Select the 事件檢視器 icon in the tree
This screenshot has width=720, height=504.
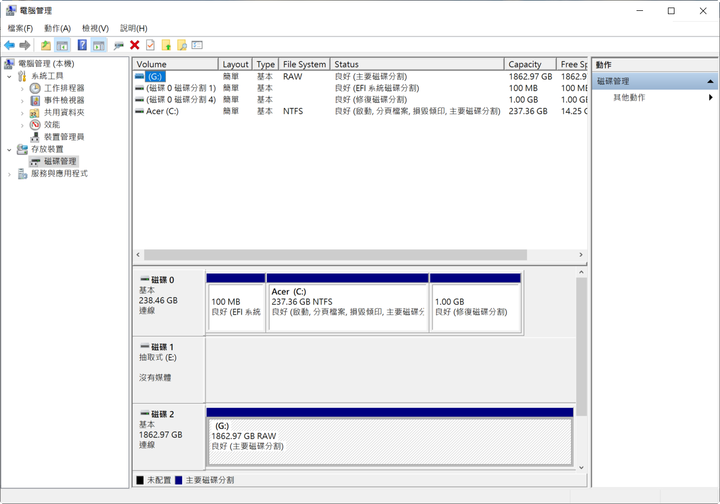pyautogui.click(x=35, y=100)
